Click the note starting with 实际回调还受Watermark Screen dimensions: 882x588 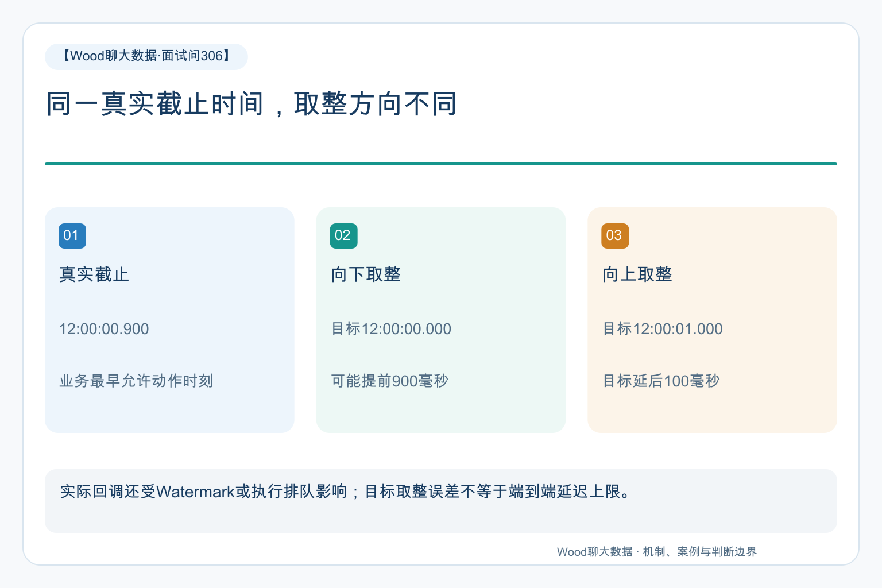(x=346, y=492)
